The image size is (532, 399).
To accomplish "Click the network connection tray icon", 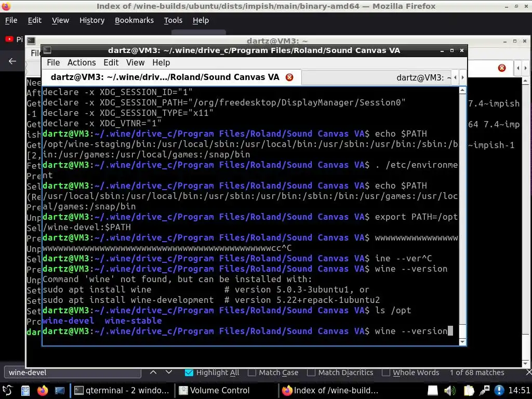I will 484,391.
